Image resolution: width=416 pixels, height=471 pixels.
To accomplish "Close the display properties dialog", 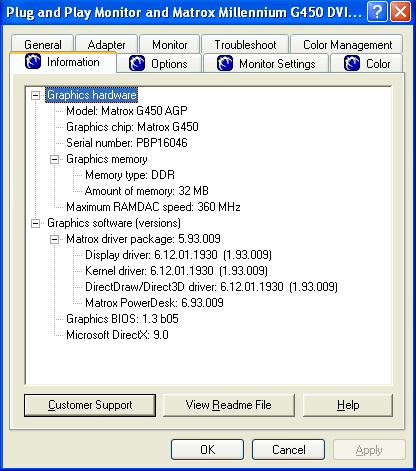I will [400, 12].
